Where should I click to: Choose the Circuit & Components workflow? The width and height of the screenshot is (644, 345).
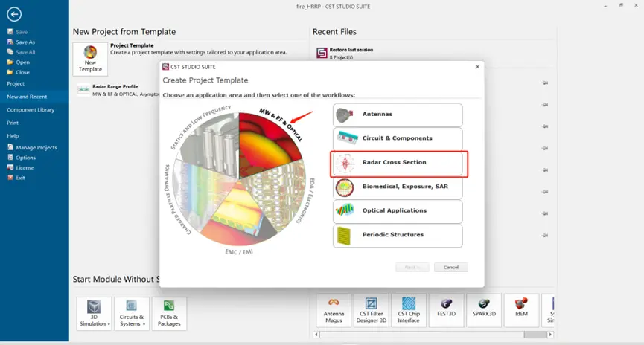coord(398,138)
